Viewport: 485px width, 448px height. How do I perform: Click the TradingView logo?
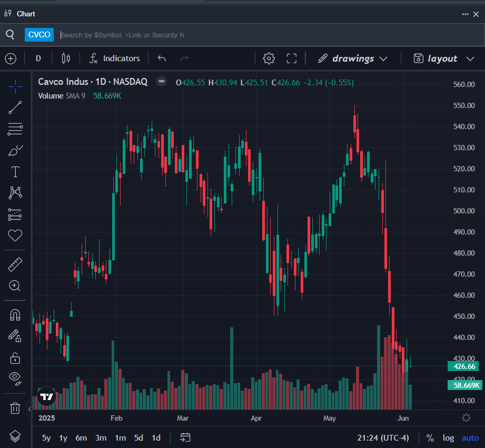(x=47, y=396)
